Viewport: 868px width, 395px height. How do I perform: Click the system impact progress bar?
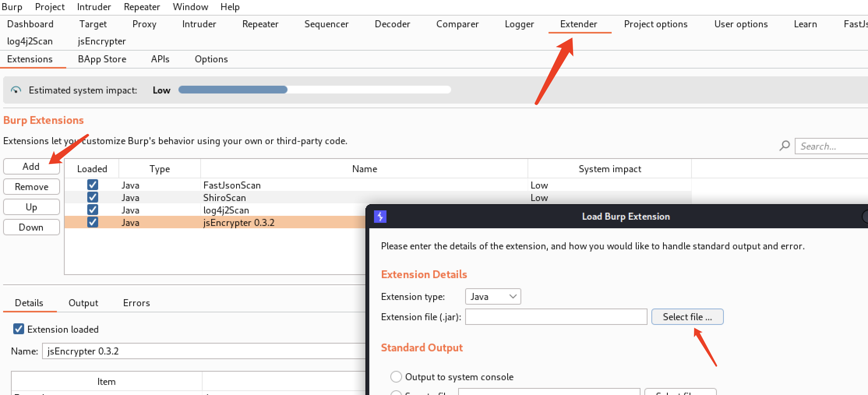pos(314,90)
